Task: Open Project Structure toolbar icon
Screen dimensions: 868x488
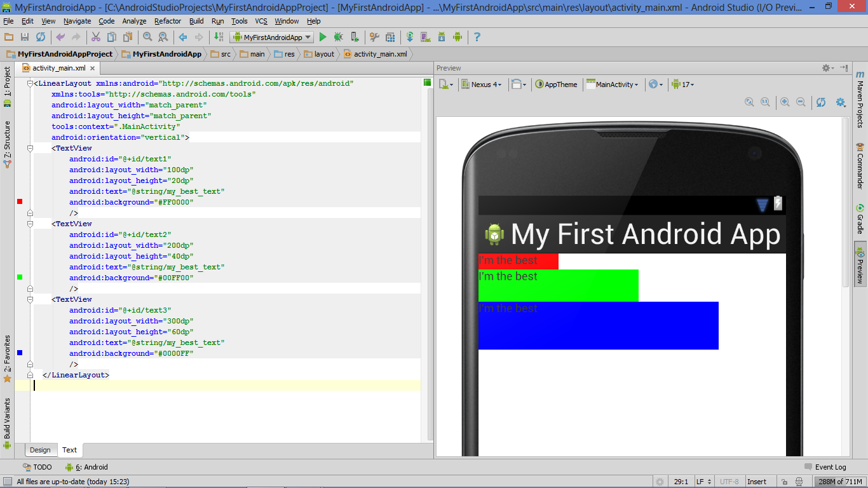Action: pos(390,37)
